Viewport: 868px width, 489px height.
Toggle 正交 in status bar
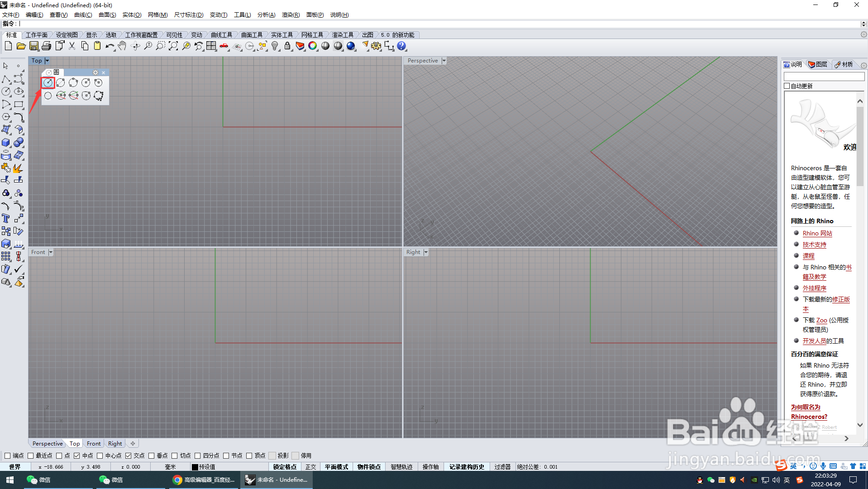310,467
